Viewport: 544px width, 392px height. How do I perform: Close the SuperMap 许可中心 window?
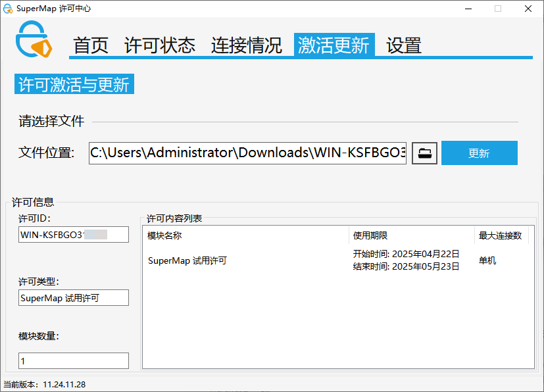(528, 9)
